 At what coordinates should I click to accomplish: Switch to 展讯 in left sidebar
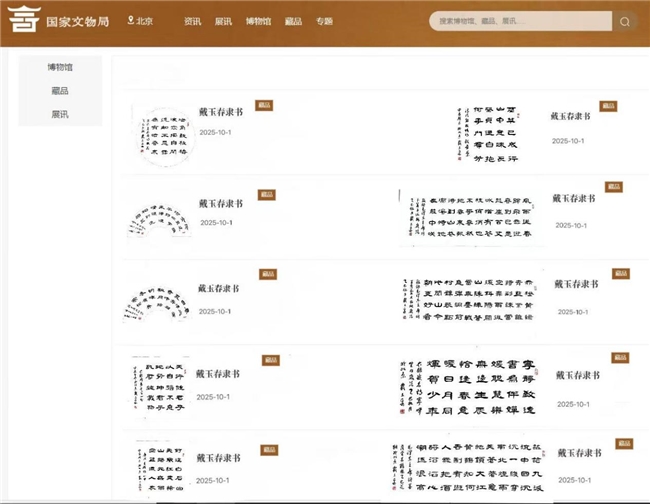pyautogui.click(x=60, y=115)
